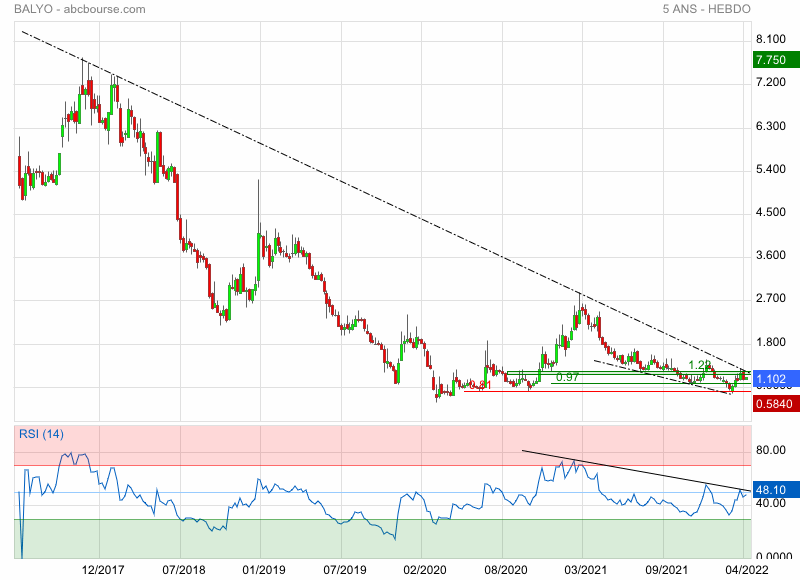Select the blue 1.102 current price tag
The width and height of the screenshot is (800, 580).
[776, 379]
